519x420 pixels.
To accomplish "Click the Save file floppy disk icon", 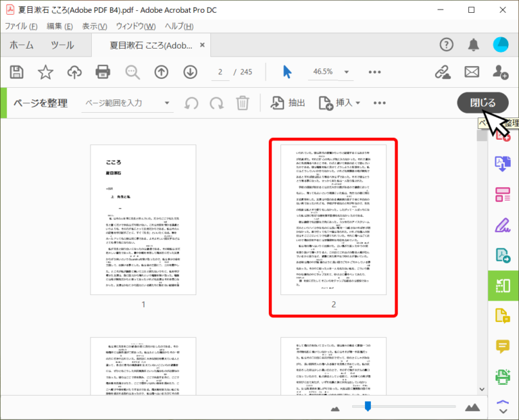I will point(17,72).
